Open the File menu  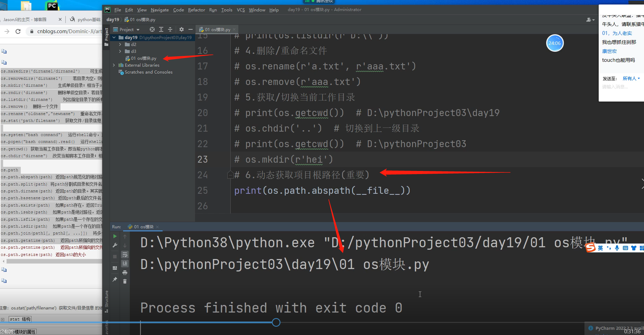[118, 10]
